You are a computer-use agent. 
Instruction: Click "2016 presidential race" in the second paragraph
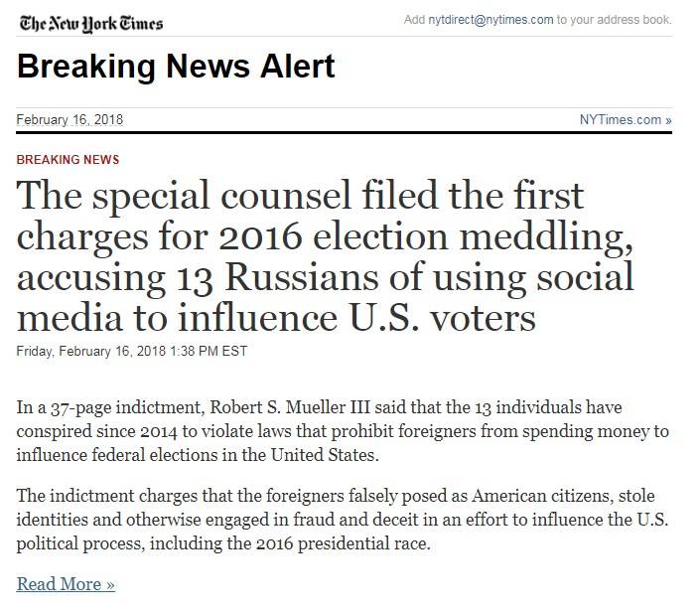(x=344, y=544)
